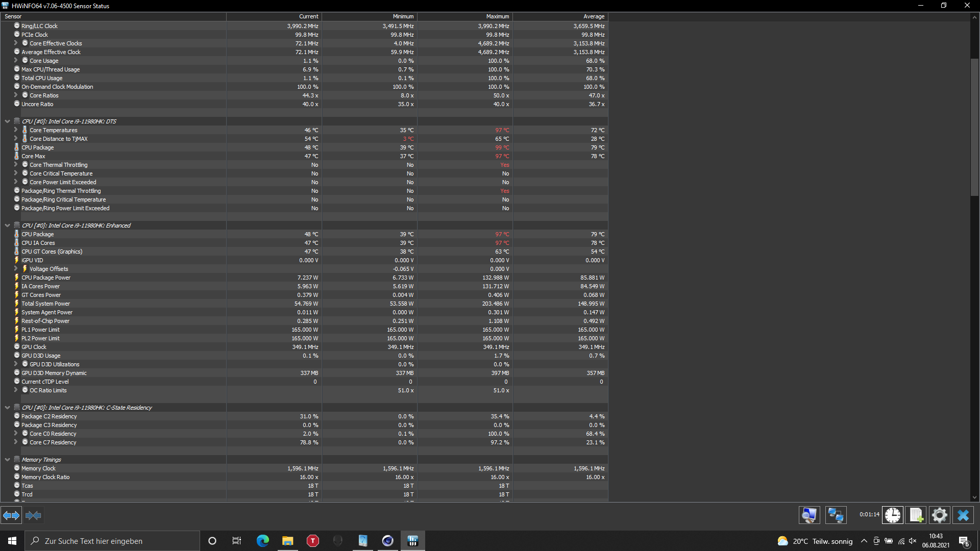Toggle the muted volume tray icon
The height and width of the screenshot is (551, 980).
(913, 541)
